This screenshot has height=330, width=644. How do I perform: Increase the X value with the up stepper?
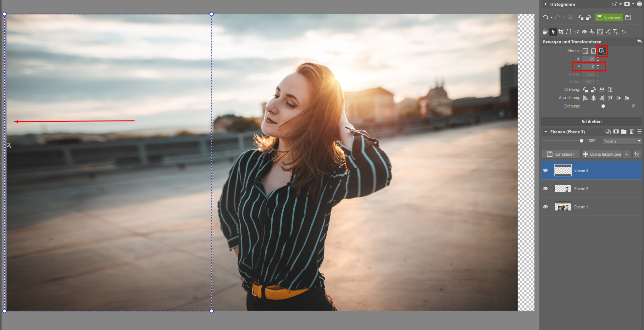[598, 58]
